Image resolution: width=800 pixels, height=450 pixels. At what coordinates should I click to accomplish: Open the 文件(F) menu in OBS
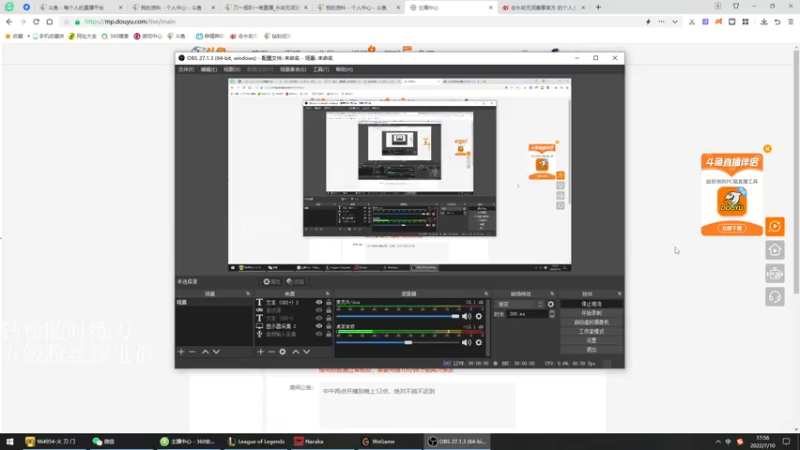pos(186,69)
